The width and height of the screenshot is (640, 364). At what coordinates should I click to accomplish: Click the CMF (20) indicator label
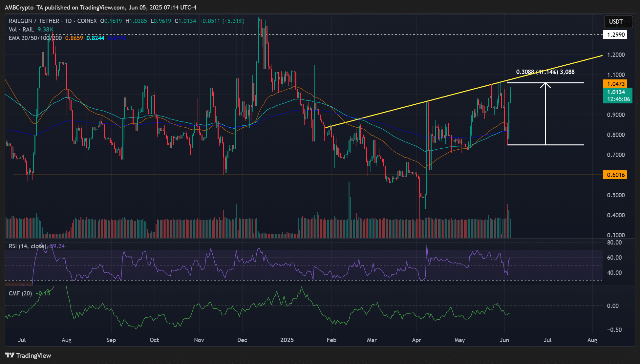(x=20, y=293)
